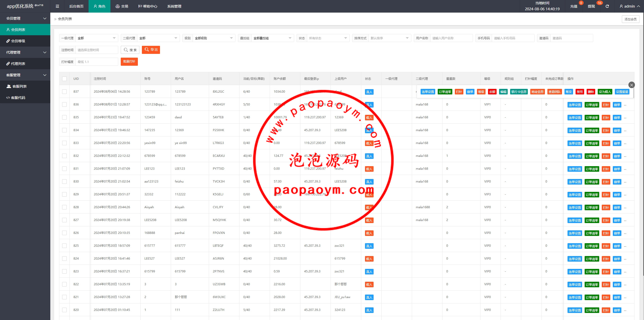
Task: Toggle the select-all checkbox in table header
Action: 64,79
